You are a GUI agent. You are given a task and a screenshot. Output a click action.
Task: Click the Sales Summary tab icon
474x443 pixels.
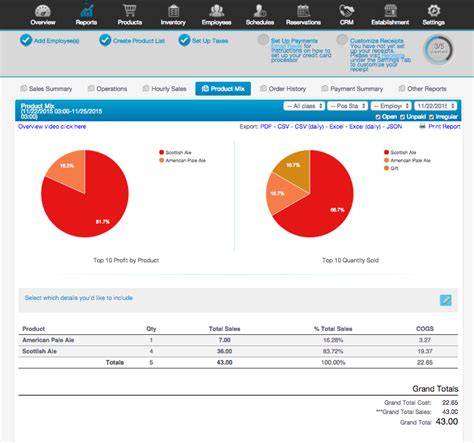(x=23, y=88)
